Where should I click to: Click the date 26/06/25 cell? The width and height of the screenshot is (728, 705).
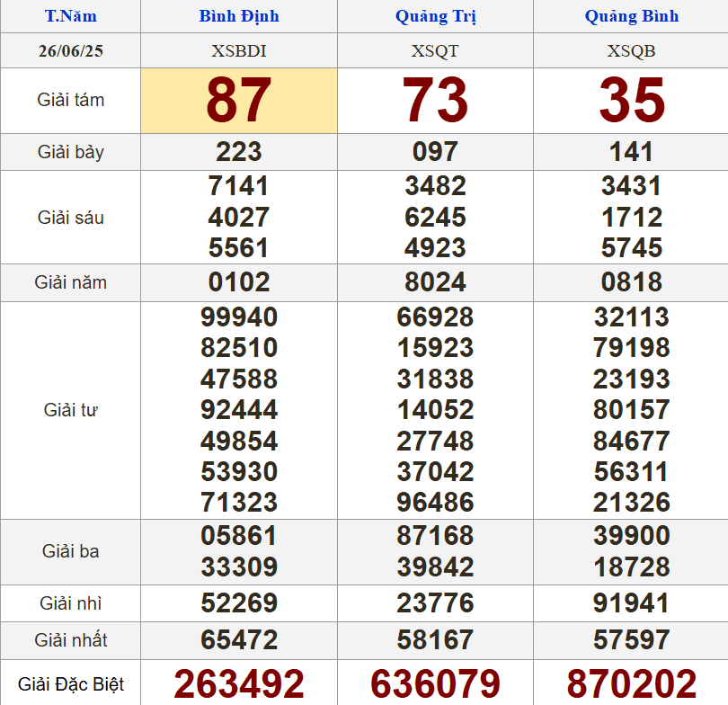click(70, 51)
